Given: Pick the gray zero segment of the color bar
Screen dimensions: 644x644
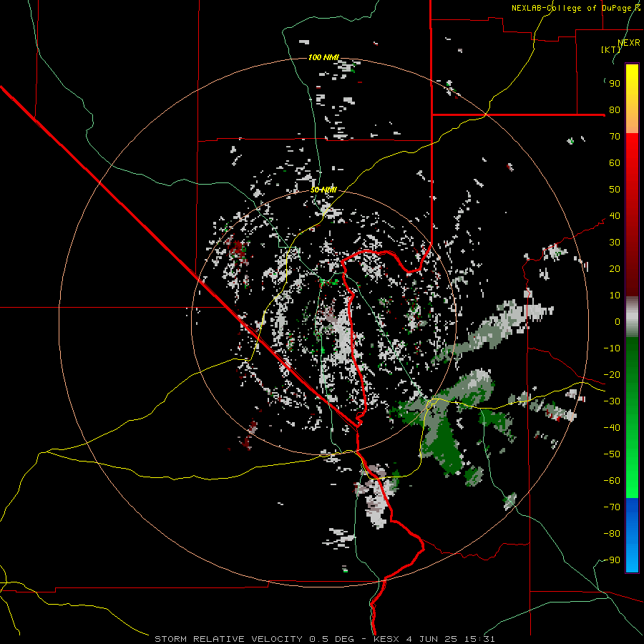Looking at the screenshot, I should click(x=632, y=317).
